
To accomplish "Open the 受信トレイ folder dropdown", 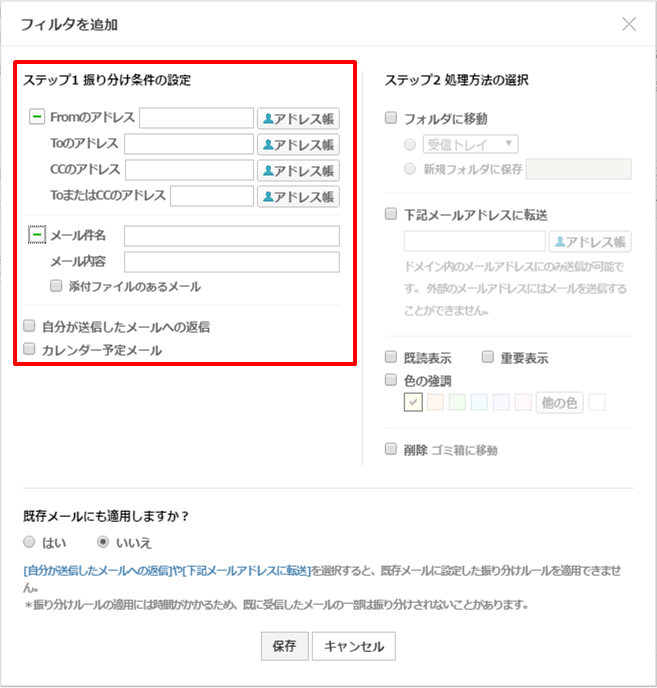I will tap(470, 144).
